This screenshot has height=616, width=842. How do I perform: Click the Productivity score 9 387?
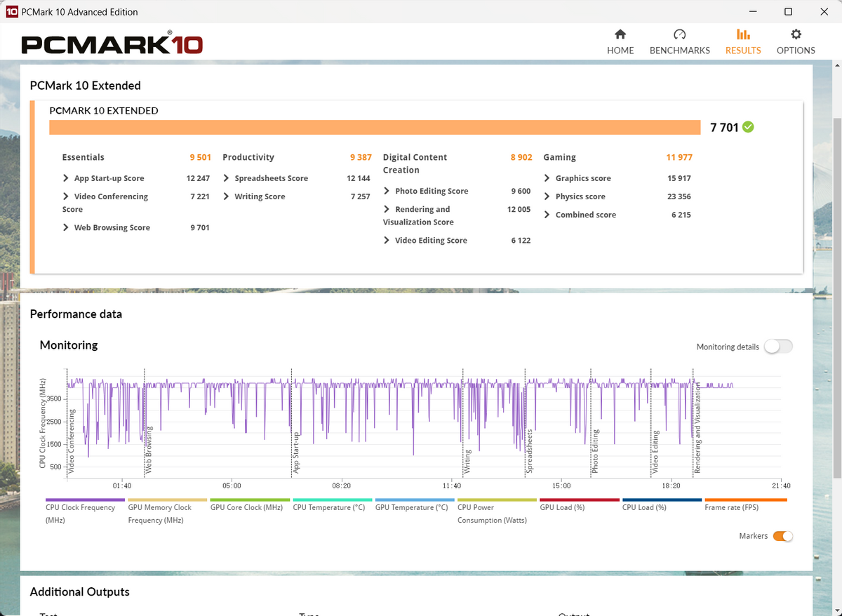(x=361, y=157)
